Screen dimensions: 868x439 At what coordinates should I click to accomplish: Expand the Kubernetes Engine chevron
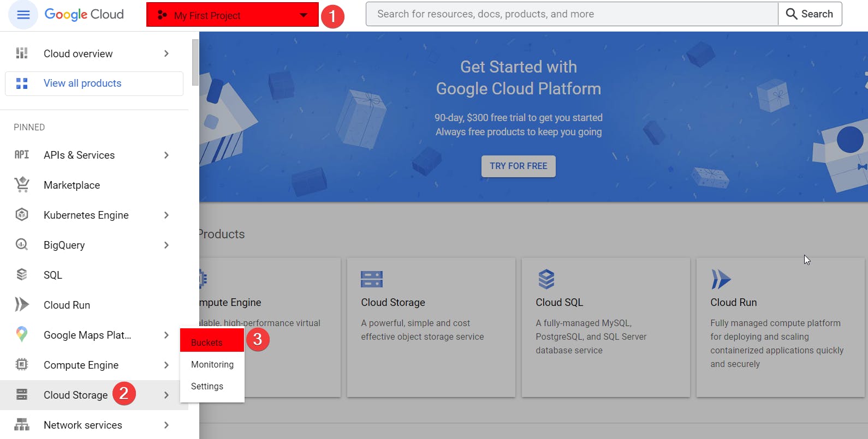point(167,215)
